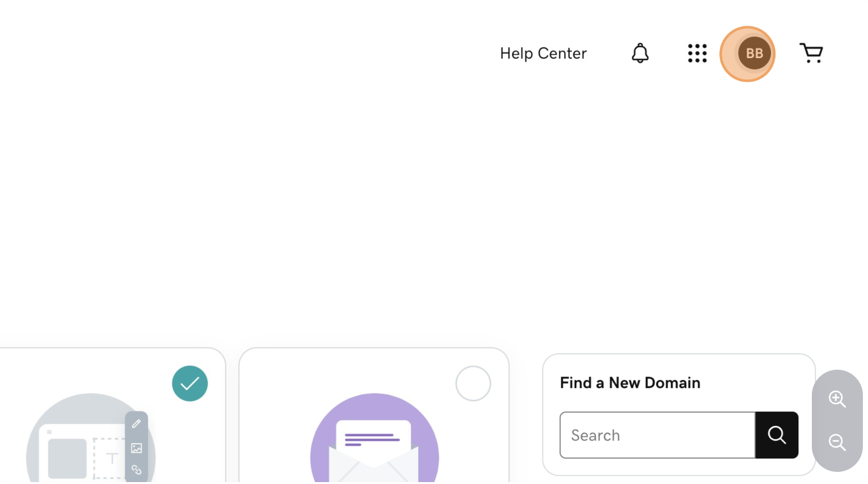Image resolution: width=868 pixels, height=484 pixels.
Task: Click the link icon in website card
Action: 137,470
